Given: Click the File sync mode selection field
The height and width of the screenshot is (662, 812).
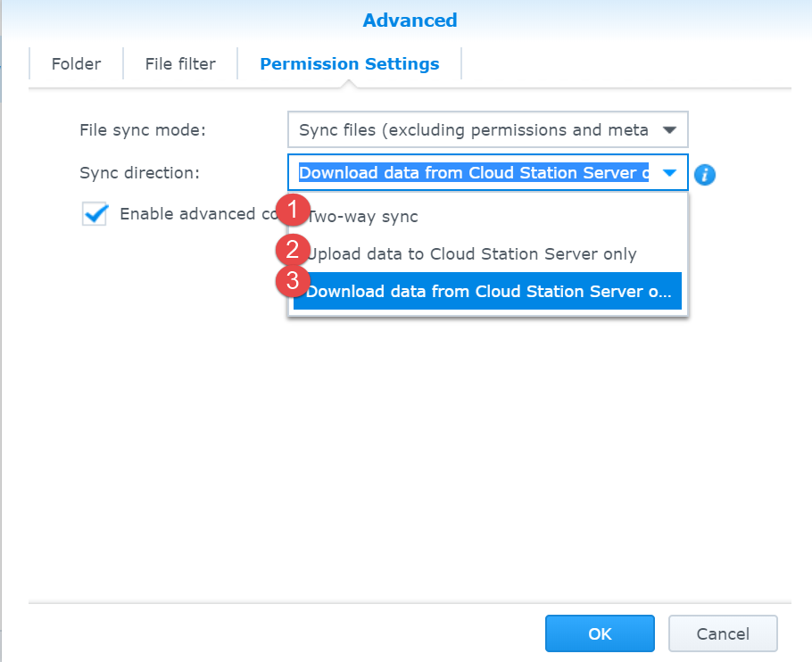Looking at the screenshot, I should 473,130.
